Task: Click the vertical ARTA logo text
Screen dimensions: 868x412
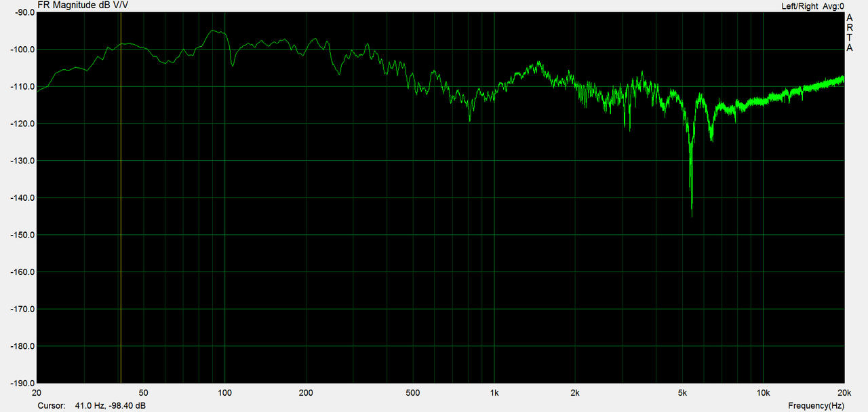Action: point(850,33)
